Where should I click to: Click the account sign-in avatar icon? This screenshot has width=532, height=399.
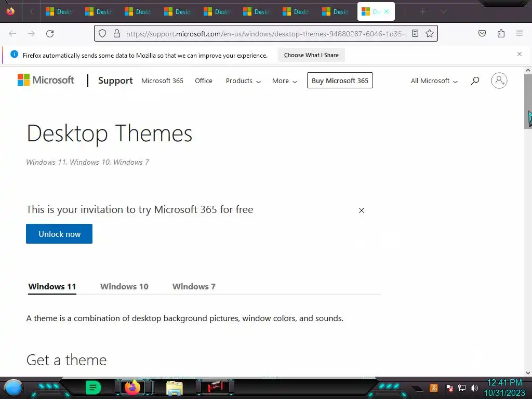click(x=499, y=81)
